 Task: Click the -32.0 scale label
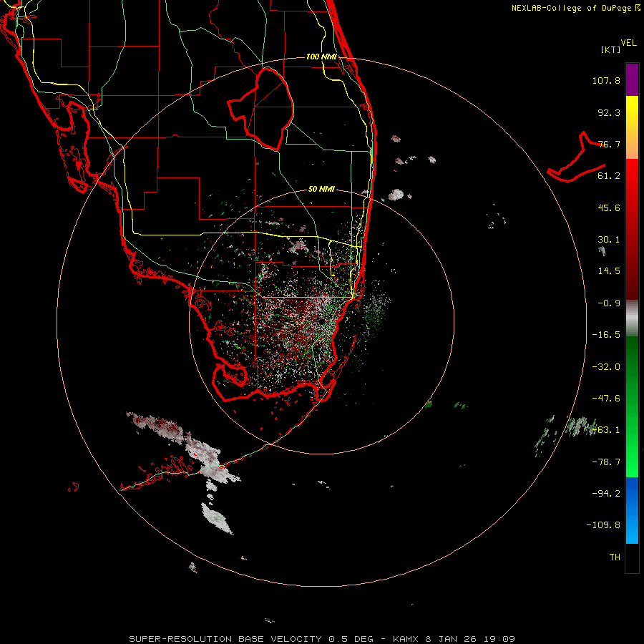pyautogui.click(x=606, y=367)
